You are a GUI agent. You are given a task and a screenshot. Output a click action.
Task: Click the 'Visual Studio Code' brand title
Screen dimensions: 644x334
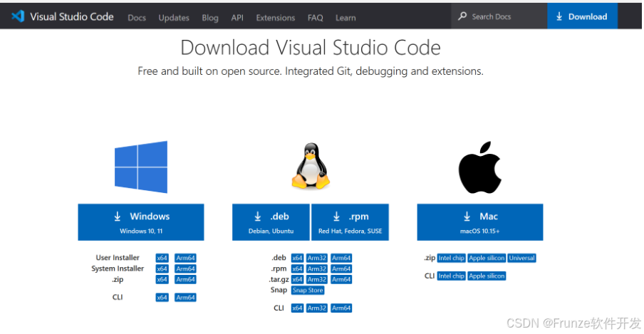click(71, 16)
